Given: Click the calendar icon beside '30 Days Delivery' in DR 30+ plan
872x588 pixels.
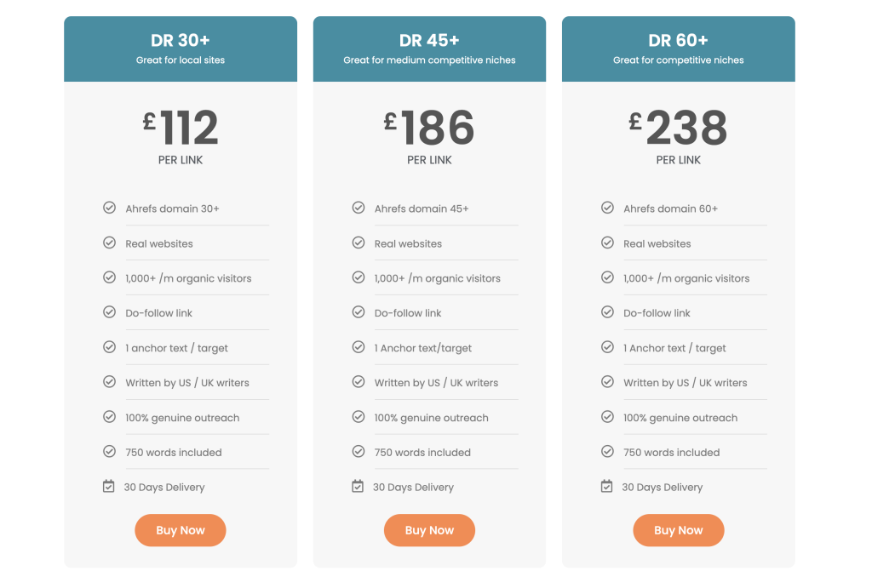Looking at the screenshot, I should point(109,486).
